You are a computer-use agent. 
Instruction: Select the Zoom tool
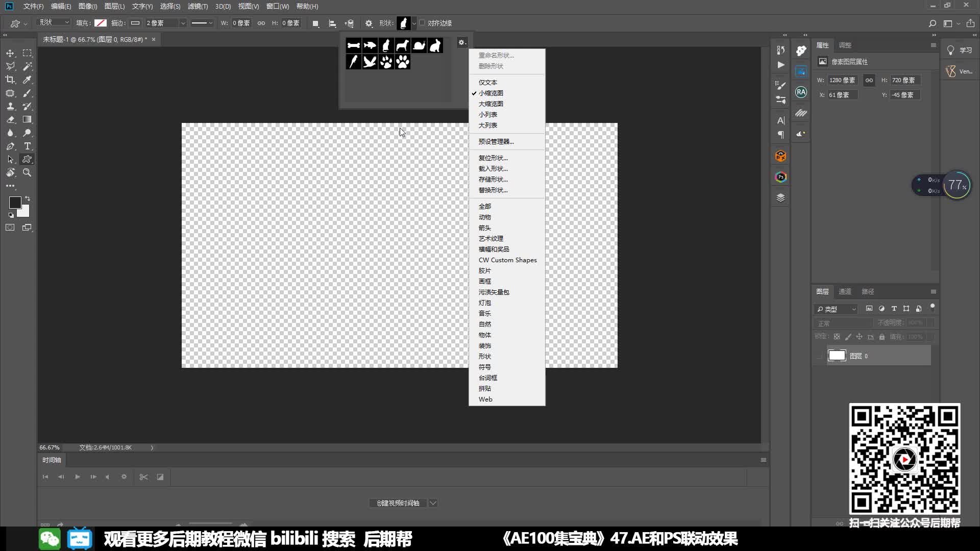pyautogui.click(x=27, y=172)
